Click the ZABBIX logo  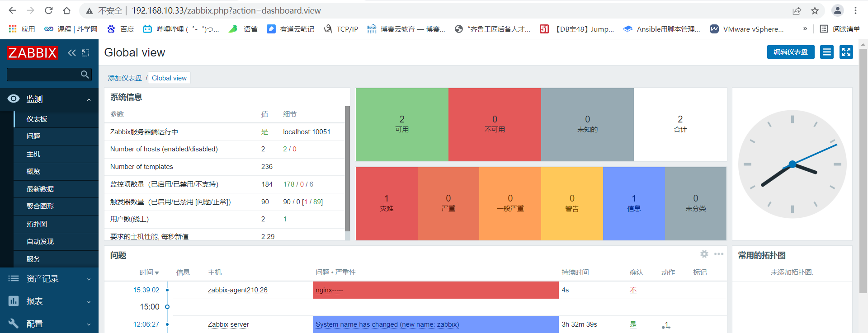pos(33,53)
